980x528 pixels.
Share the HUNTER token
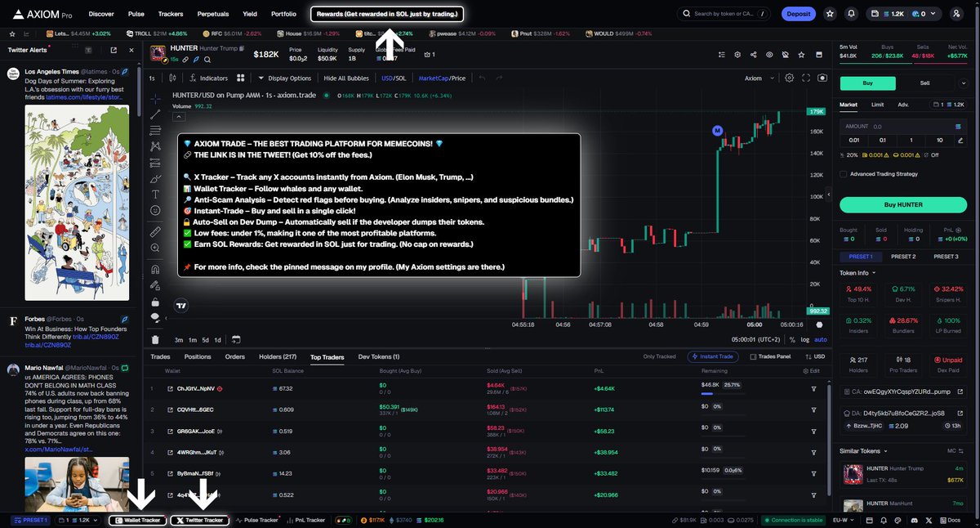pyautogui.click(x=753, y=55)
